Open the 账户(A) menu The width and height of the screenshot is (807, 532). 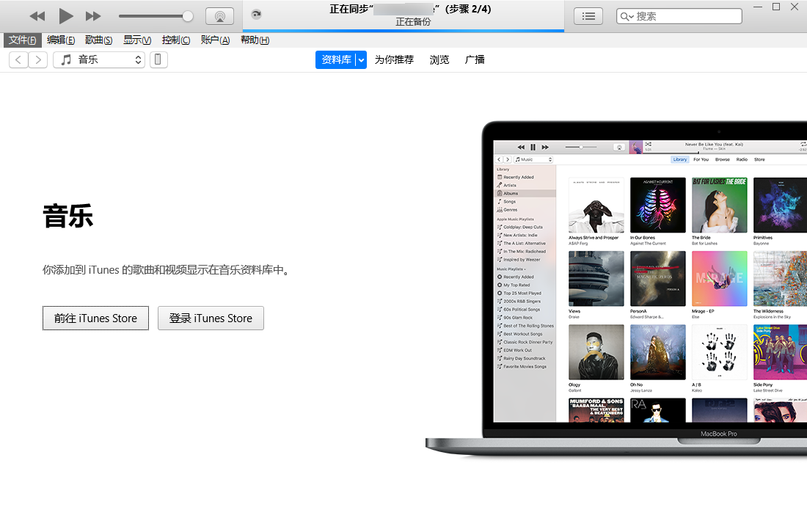[215, 40]
